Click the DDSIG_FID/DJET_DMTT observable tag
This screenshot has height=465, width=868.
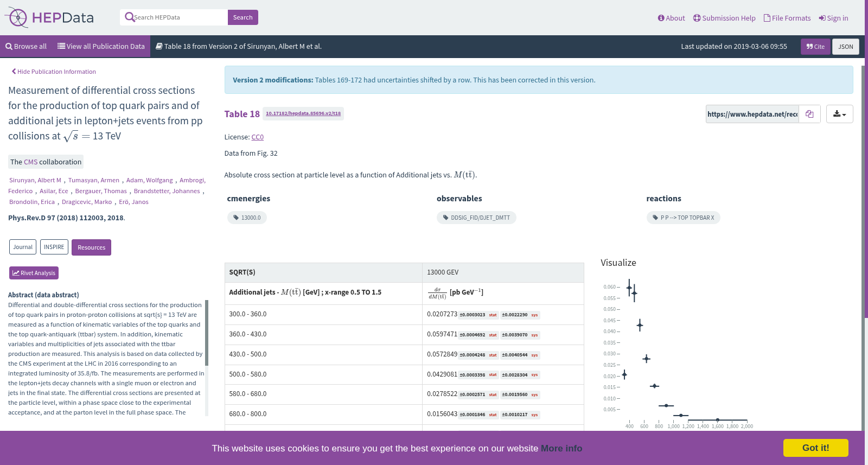click(x=476, y=218)
